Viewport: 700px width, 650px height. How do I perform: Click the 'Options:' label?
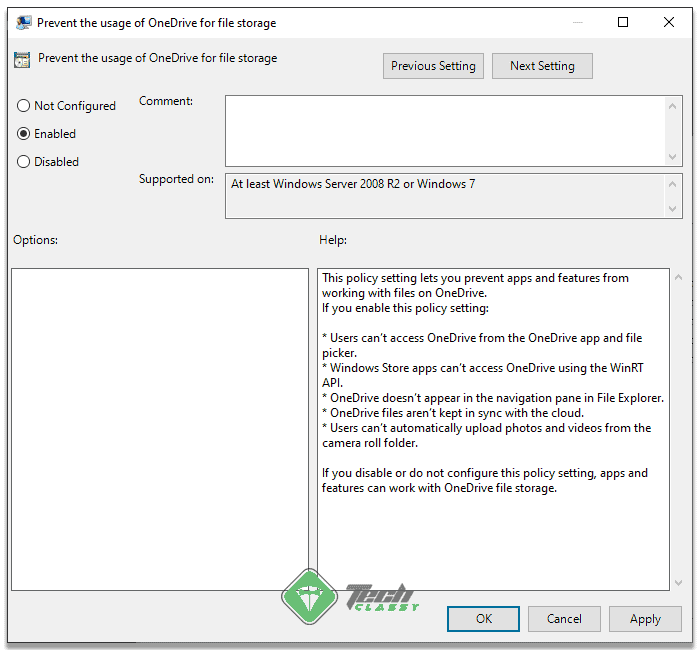(36, 240)
